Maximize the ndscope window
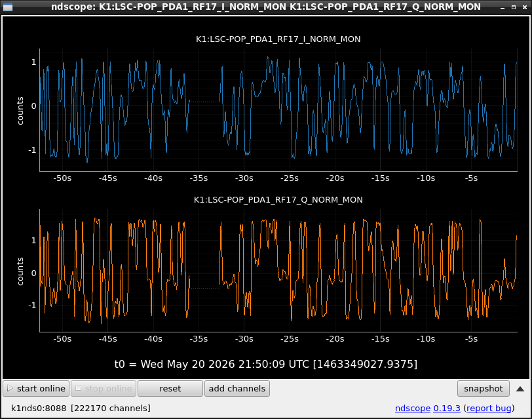The height and width of the screenshot is (419, 532). (514, 7)
